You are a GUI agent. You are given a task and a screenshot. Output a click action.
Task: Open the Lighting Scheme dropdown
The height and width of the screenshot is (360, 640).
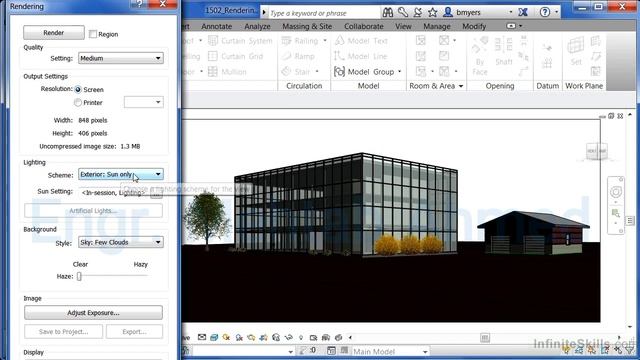pyautogui.click(x=121, y=174)
